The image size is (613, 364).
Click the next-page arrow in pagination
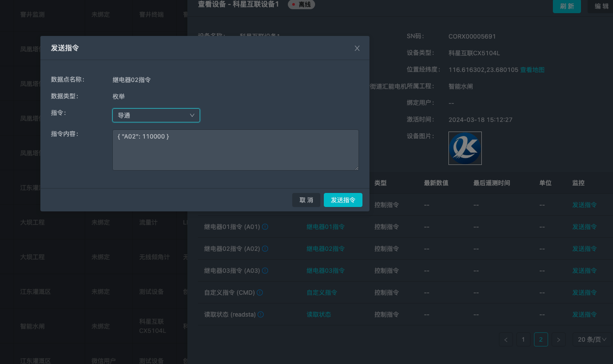[559, 339]
